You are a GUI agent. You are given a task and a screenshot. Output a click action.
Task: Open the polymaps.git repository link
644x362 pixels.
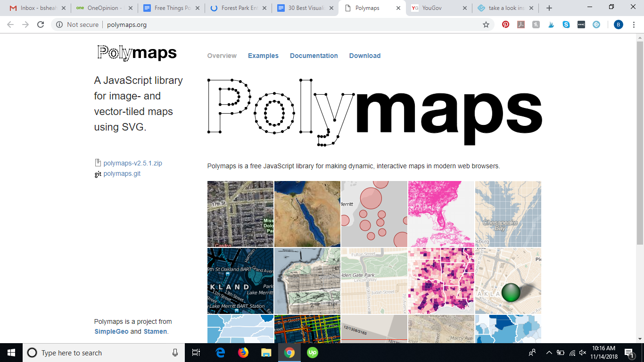(x=122, y=173)
